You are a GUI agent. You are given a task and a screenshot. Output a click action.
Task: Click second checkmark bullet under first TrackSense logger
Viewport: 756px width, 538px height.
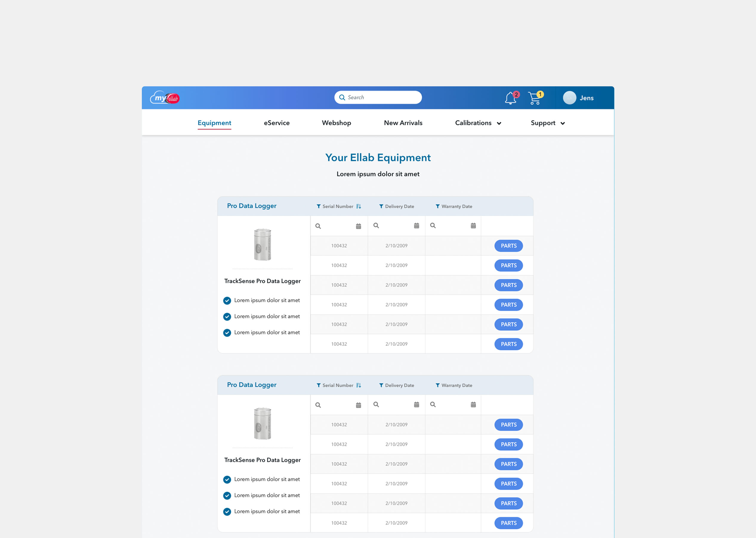(x=227, y=317)
